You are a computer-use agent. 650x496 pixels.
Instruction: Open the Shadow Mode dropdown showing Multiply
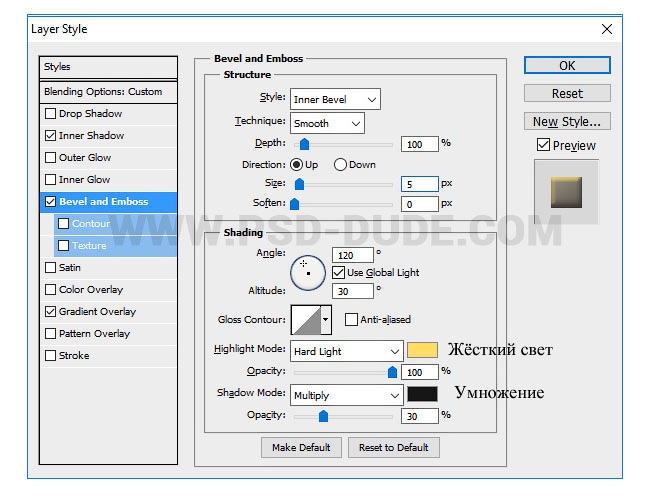point(347,395)
